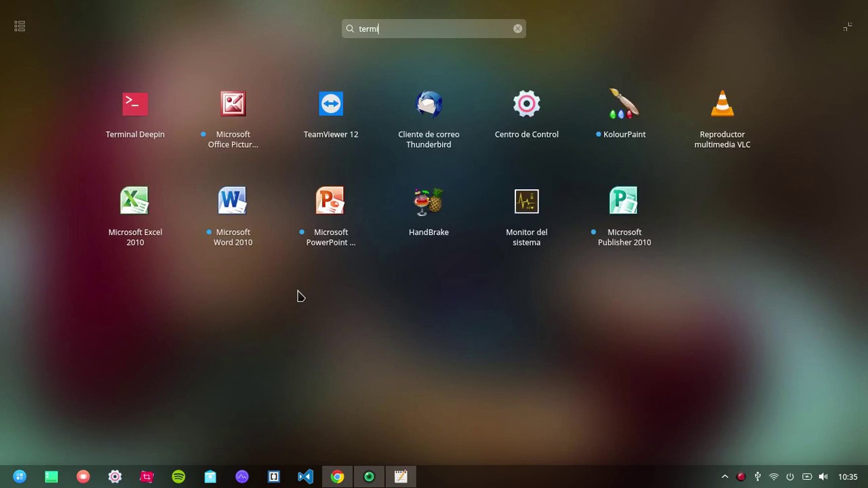Screen dimensions: 868x488
Task: Launch Microsoft PowerPoint
Action: pyautogui.click(x=331, y=201)
